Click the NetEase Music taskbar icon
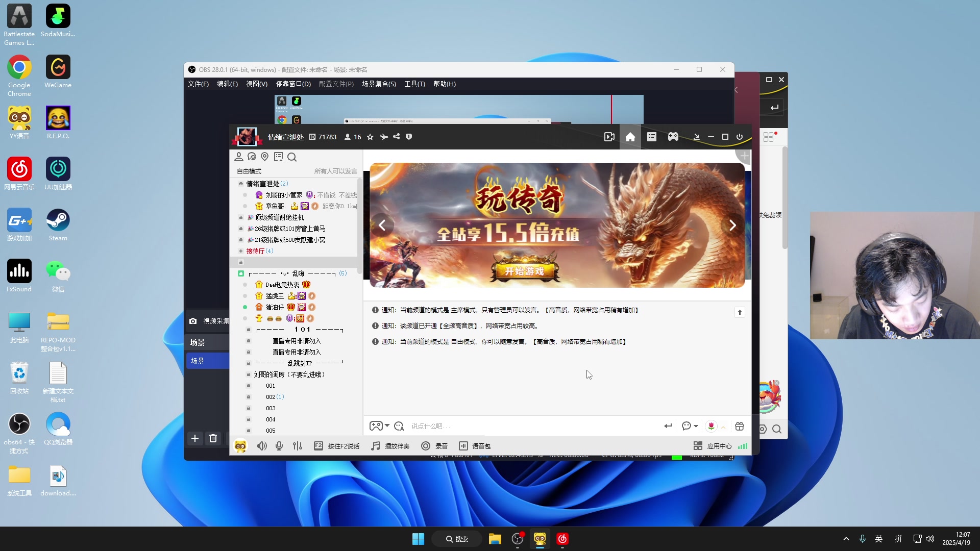 562,539
